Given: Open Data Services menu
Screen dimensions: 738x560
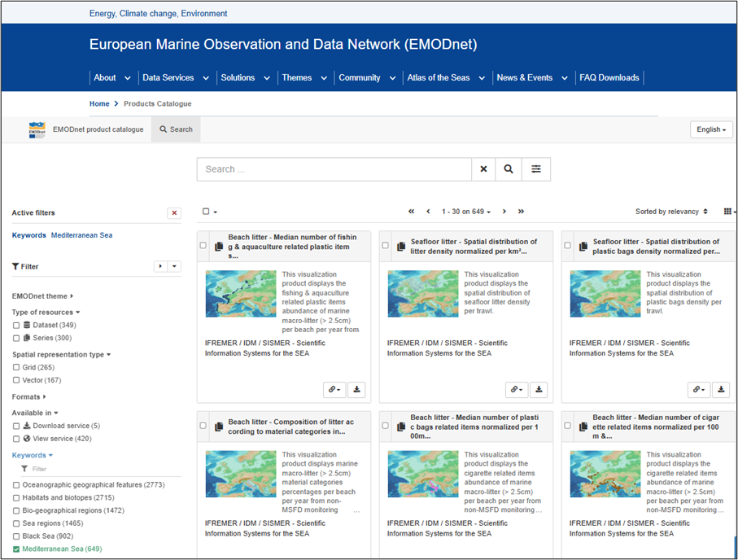Looking at the screenshot, I should pos(176,77).
